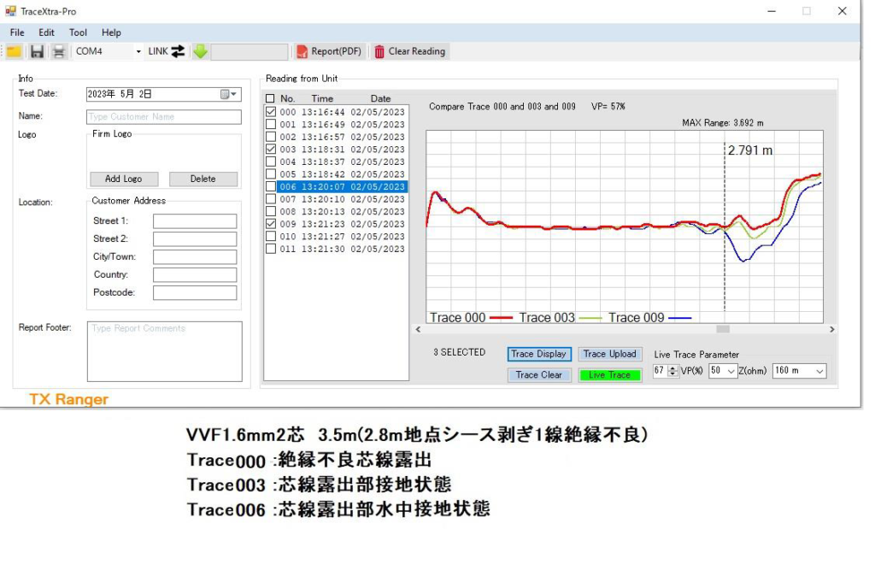Click the 2.791 m cursor marker label
The width and height of the screenshot is (875, 588).
coord(750,150)
